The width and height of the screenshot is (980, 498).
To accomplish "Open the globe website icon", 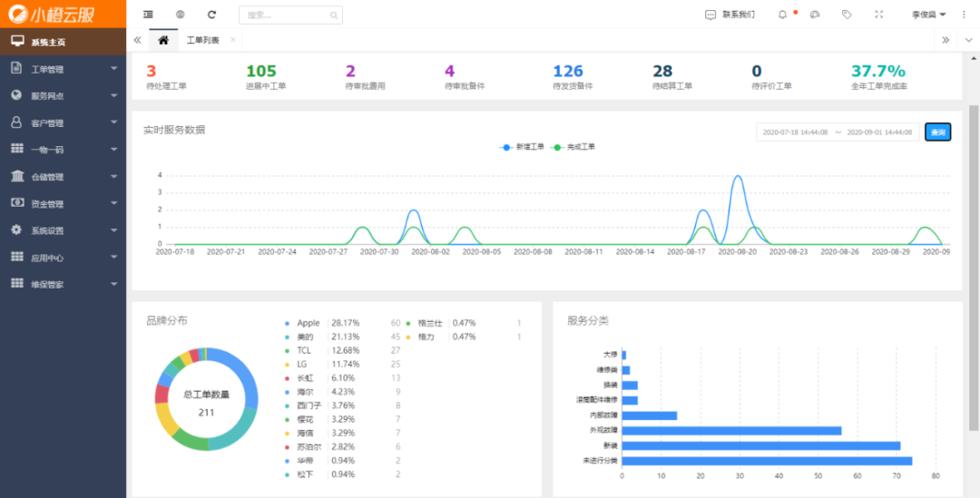I will click(x=180, y=15).
